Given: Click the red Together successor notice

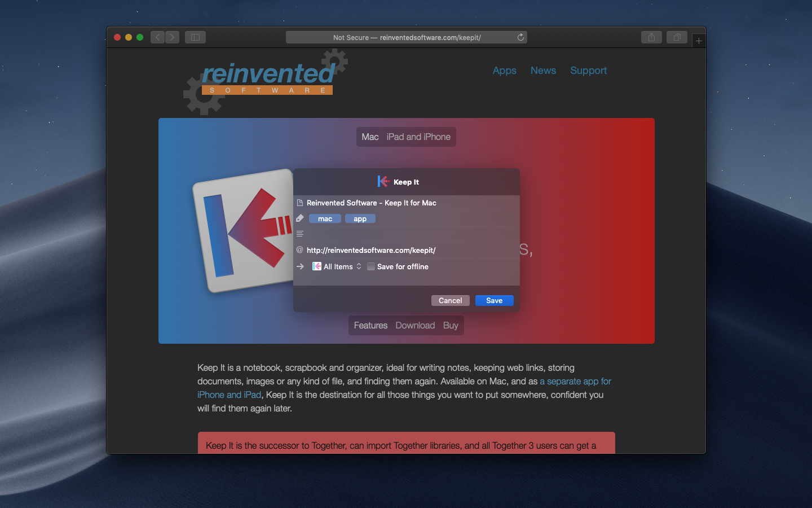Looking at the screenshot, I should pos(407,443).
